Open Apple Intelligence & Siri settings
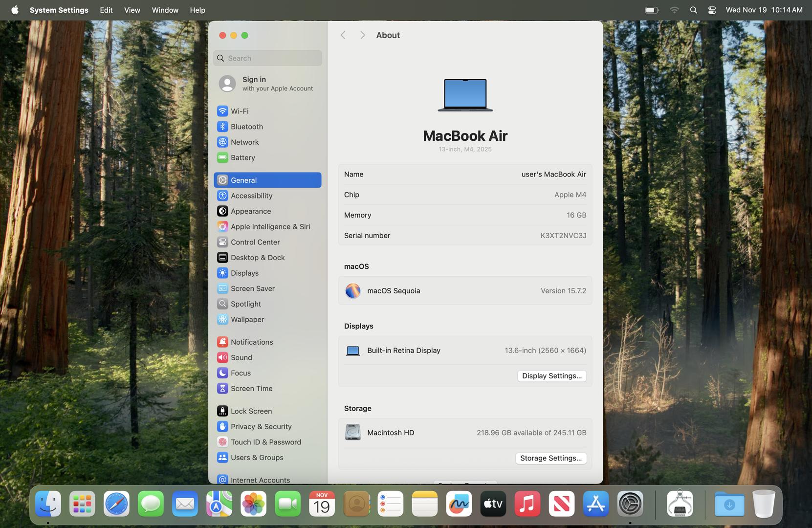The height and width of the screenshot is (528, 812). pyautogui.click(x=270, y=226)
